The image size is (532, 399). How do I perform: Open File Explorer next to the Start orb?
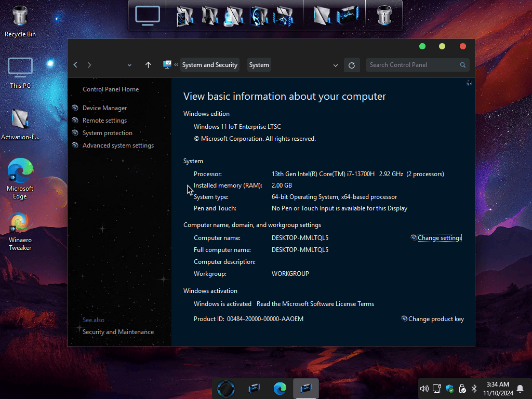254,388
